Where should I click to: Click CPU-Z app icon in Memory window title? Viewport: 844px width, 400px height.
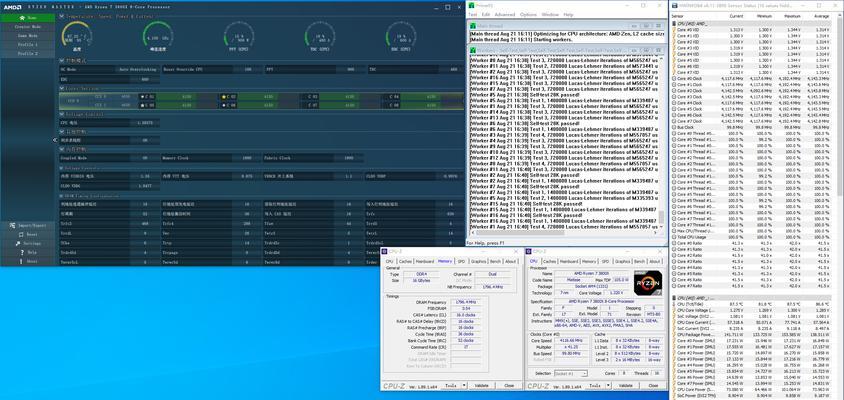(384, 251)
